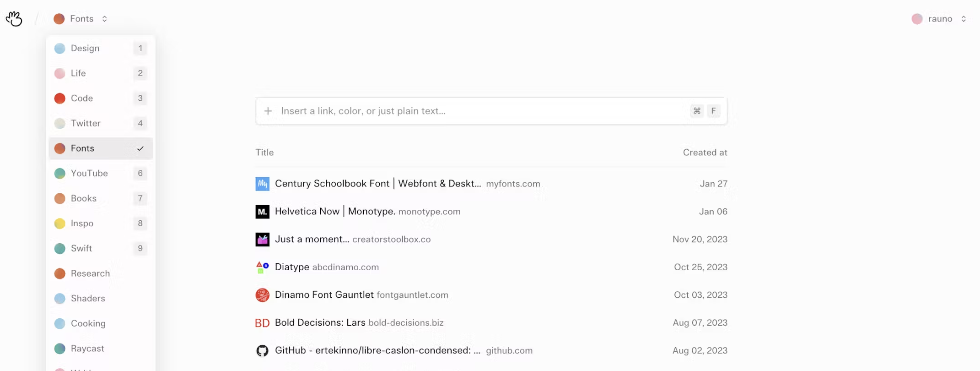The image size is (980, 371).
Task: Click the red Code group color dot
Action: [60, 98]
